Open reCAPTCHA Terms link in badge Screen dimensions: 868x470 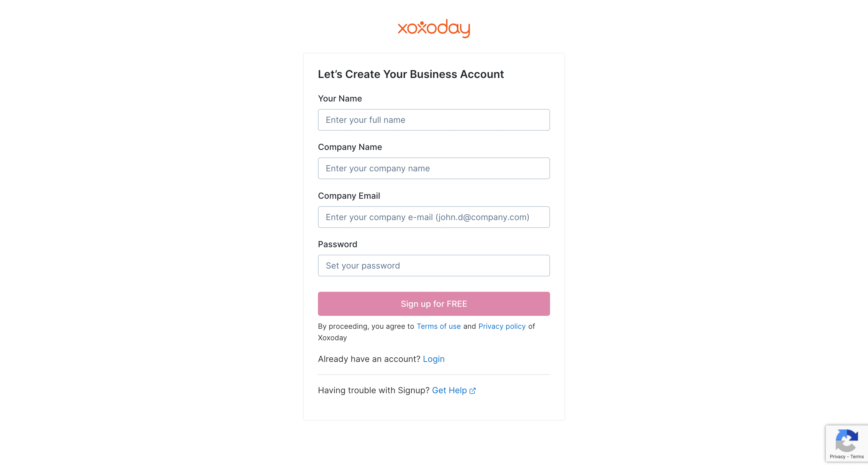pyautogui.click(x=857, y=456)
